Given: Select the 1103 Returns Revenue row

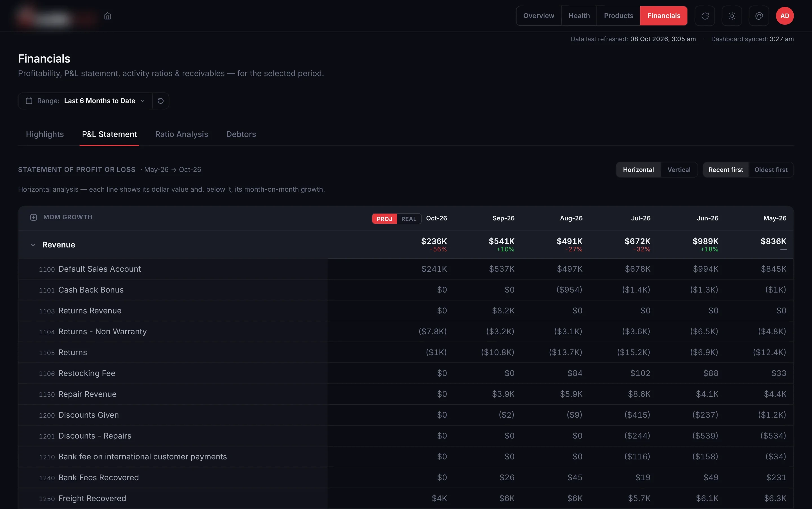Looking at the screenshot, I should 406,311.
